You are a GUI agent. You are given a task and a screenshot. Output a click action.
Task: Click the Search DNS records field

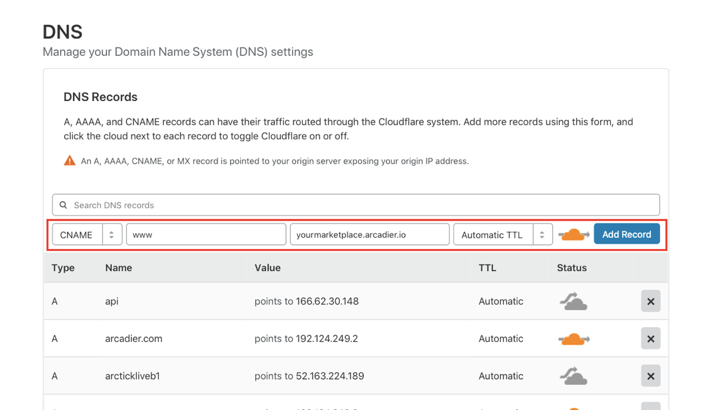(x=356, y=205)
